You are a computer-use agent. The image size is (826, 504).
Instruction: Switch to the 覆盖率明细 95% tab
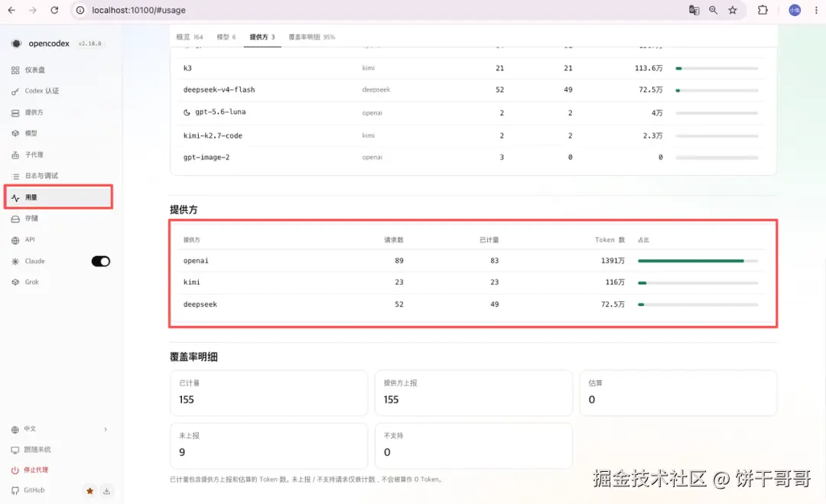click(312, 37)
